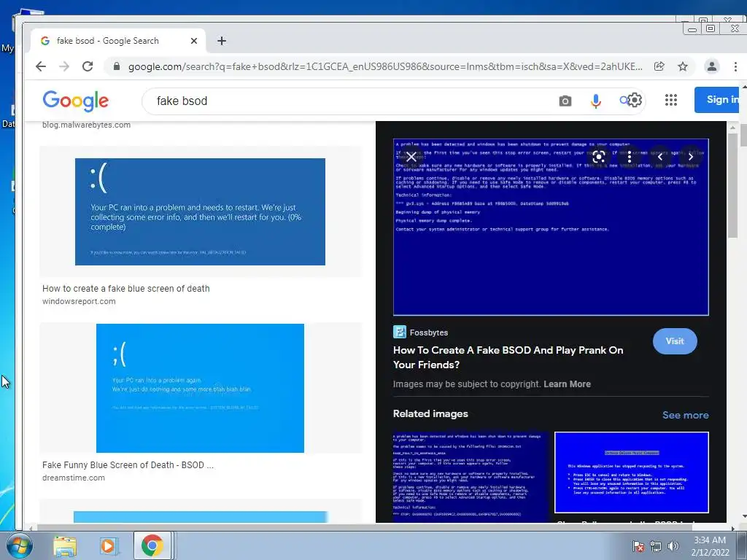Open the Action Center flag icon
This screenshot has width=747, height=560.
tap(638, 546)
